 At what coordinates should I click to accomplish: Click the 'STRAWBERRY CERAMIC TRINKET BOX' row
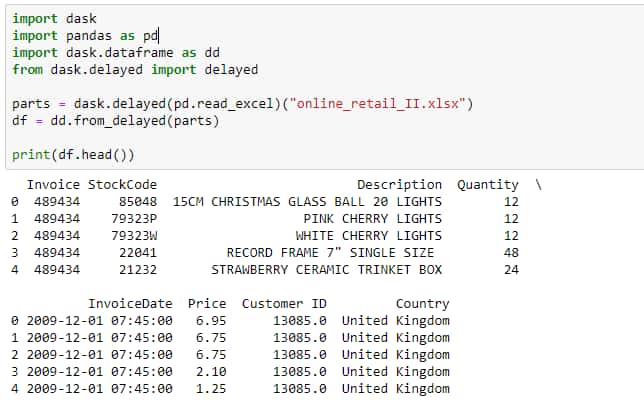click(x=265, y=269)
